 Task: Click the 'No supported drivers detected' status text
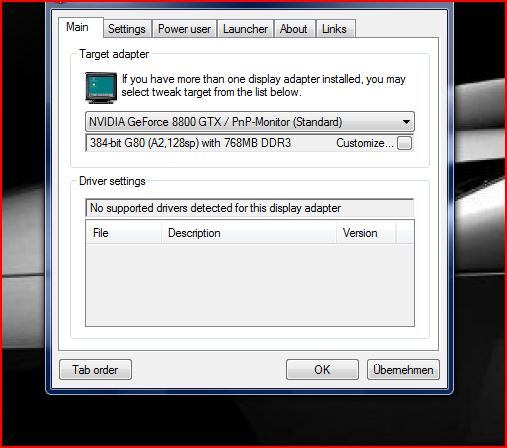[x=215, y=208]
